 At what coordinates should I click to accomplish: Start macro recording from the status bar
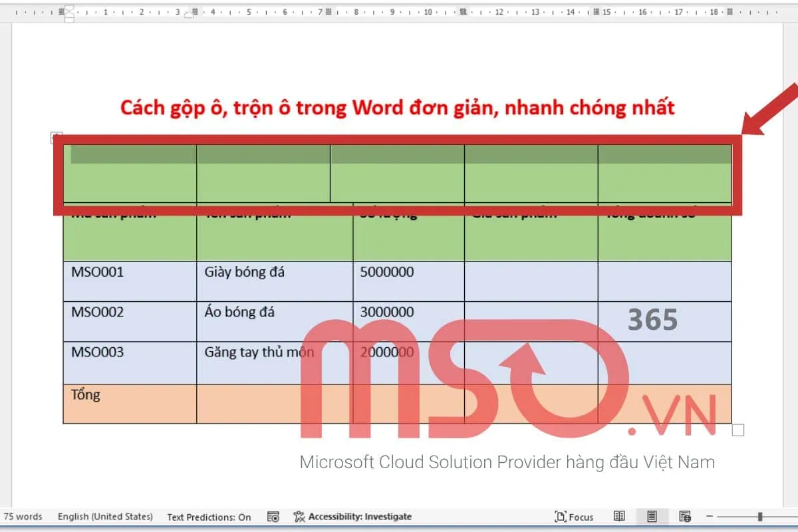click(x=273, y=517)
